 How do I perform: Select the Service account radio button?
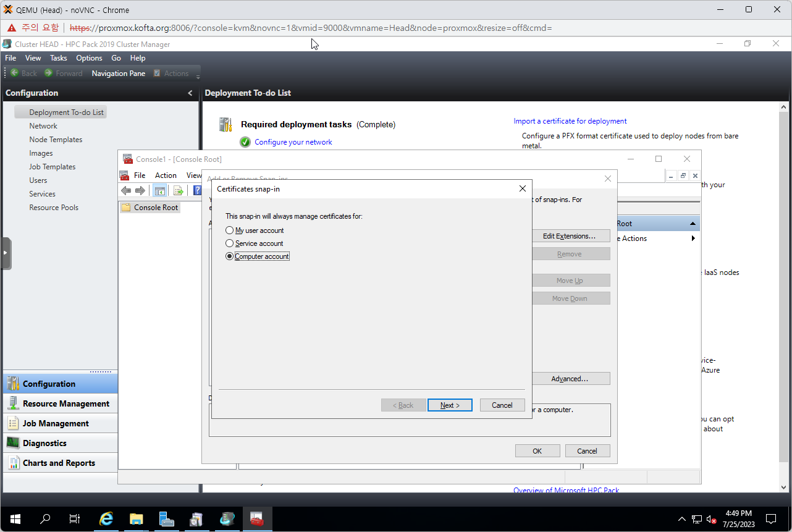tap(230, 243)
